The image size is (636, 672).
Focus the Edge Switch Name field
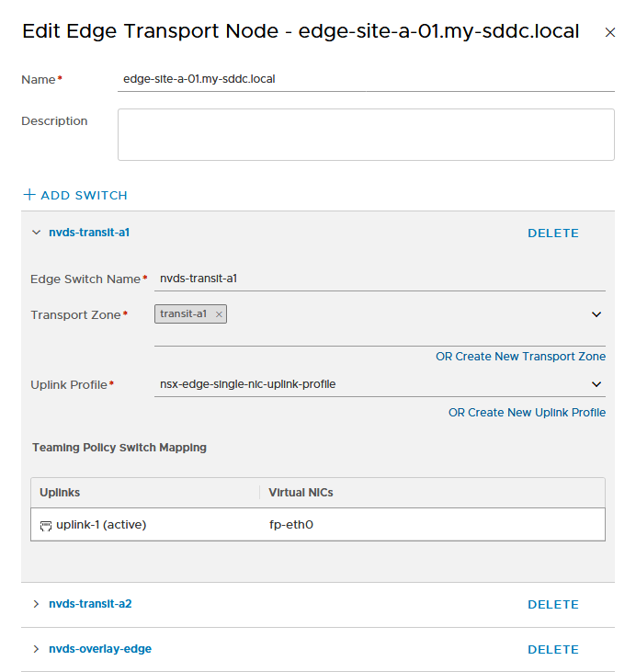pyautogui.click(x=380, y=279)
